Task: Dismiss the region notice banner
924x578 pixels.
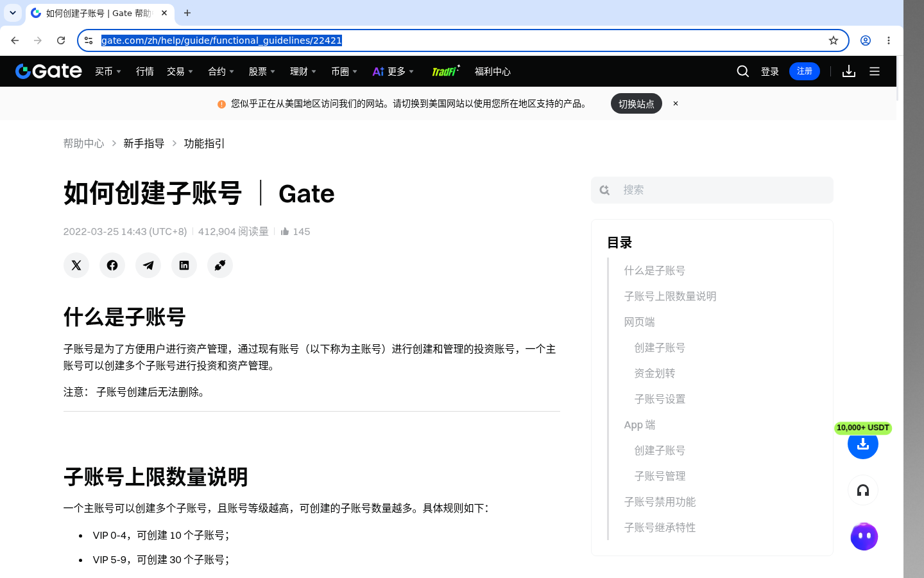Action: (x=676, y=103)
